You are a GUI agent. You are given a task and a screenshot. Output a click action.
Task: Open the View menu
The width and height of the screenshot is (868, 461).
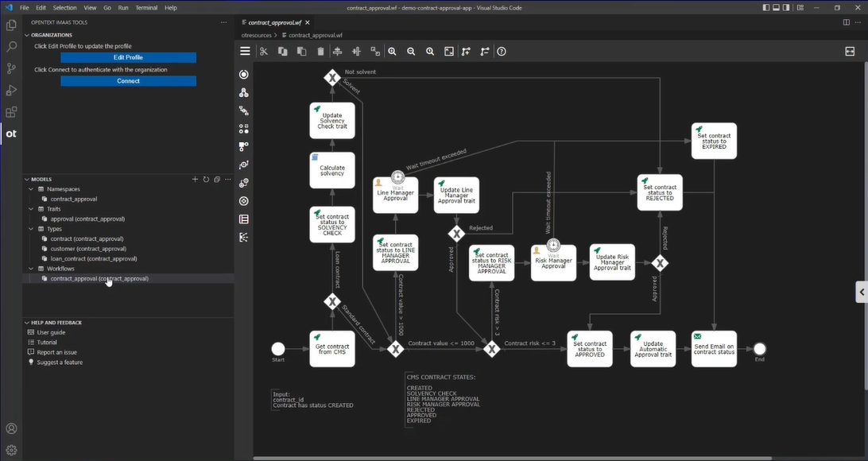tap(90, 8)
